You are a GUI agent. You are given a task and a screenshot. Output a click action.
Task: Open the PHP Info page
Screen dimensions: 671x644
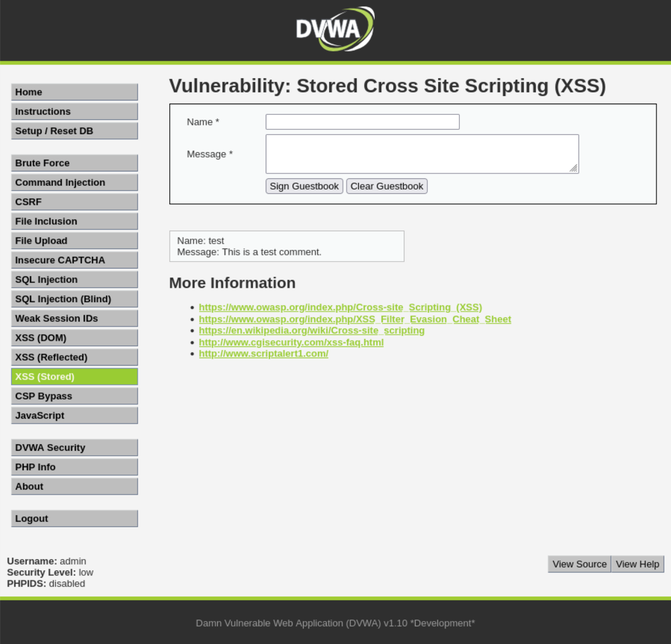point(75,467)
